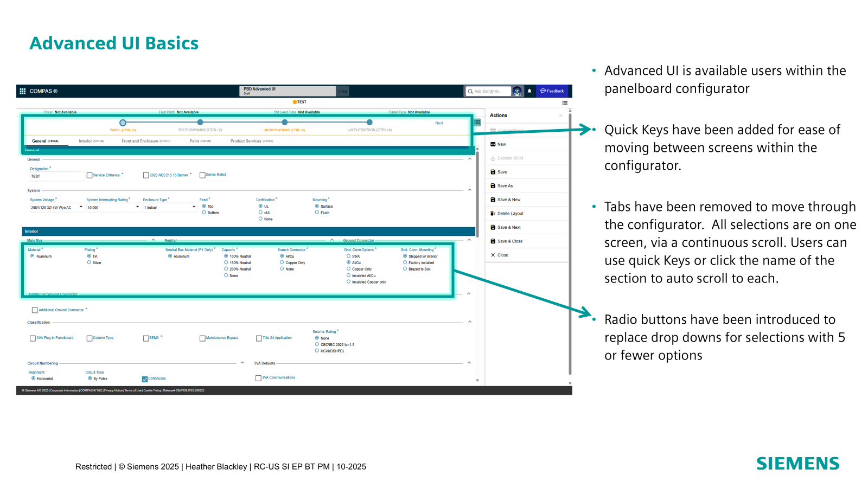Open the Feedback button
Image resolution: width=868 pixels, height=488 pixels.
pyautogui.click(x=552, y=91)
